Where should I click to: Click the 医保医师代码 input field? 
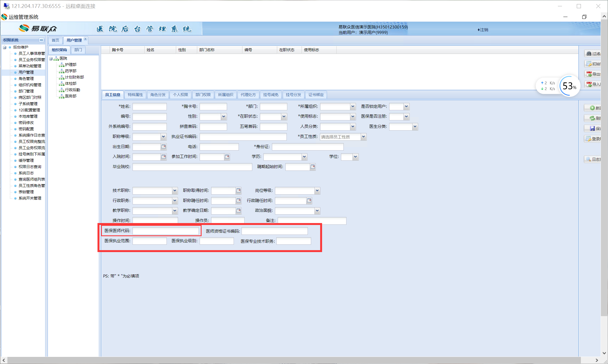click(x=166, y=231)
